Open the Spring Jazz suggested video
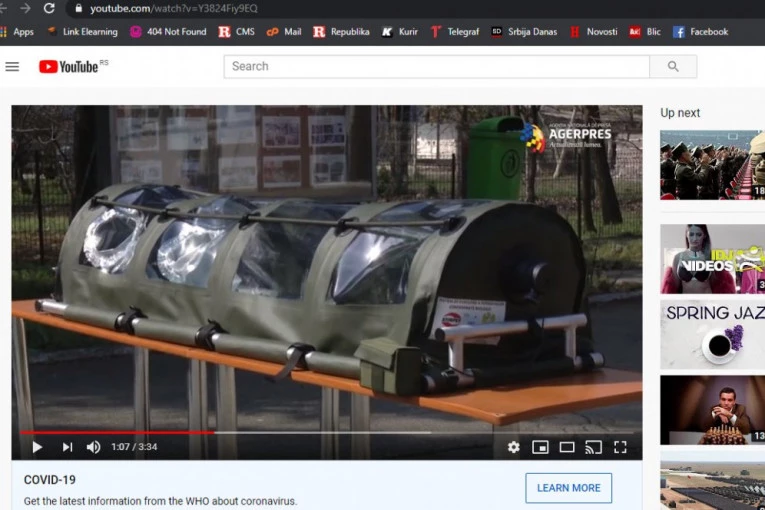 point(712,334)
